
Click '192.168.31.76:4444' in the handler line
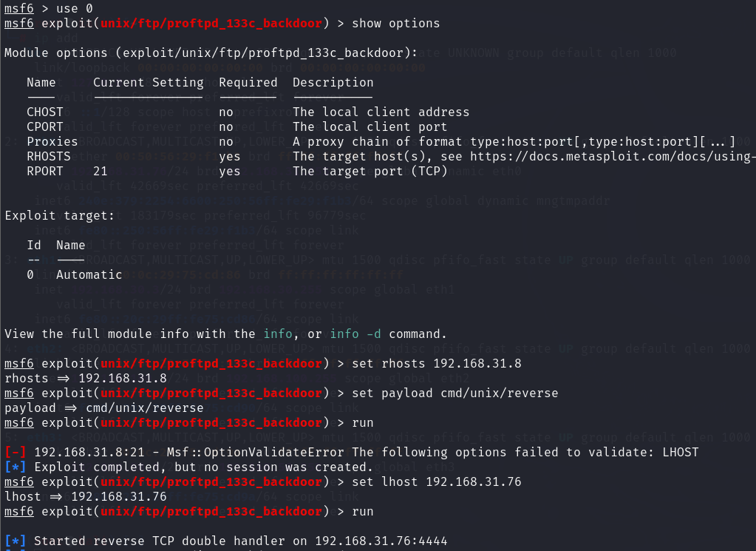pos(381,541)
